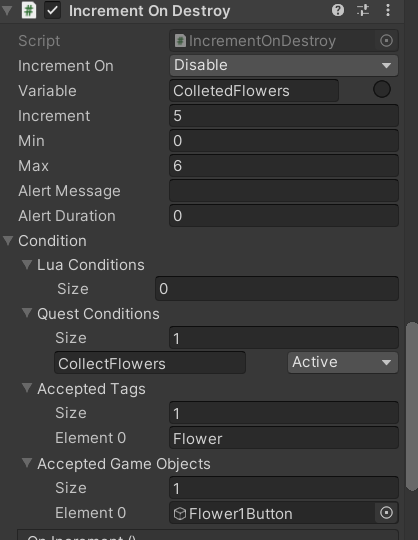The image size is (418, 540).
Task: Open component help reference icon
Action: click(x=338, y=10)
